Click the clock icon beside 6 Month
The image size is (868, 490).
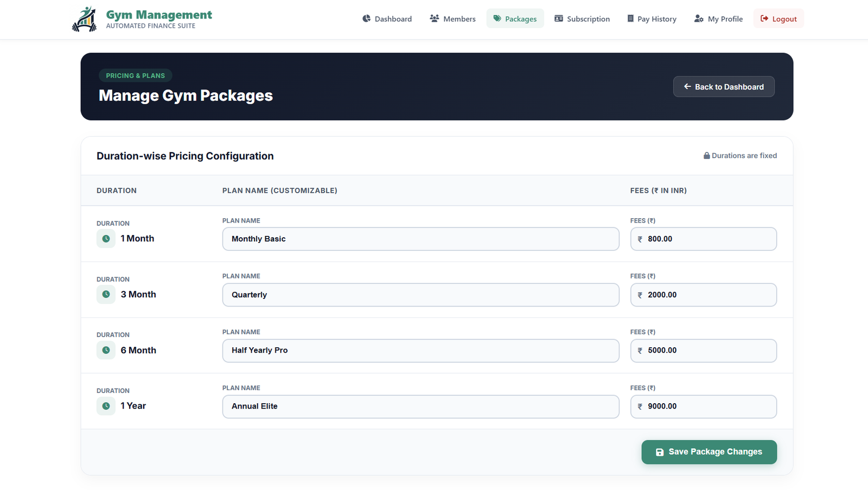tap(106, 351)
